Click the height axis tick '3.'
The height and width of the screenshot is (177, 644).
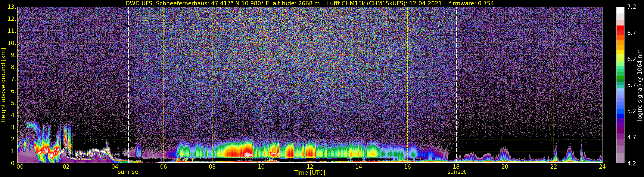(x=13, y=127)
